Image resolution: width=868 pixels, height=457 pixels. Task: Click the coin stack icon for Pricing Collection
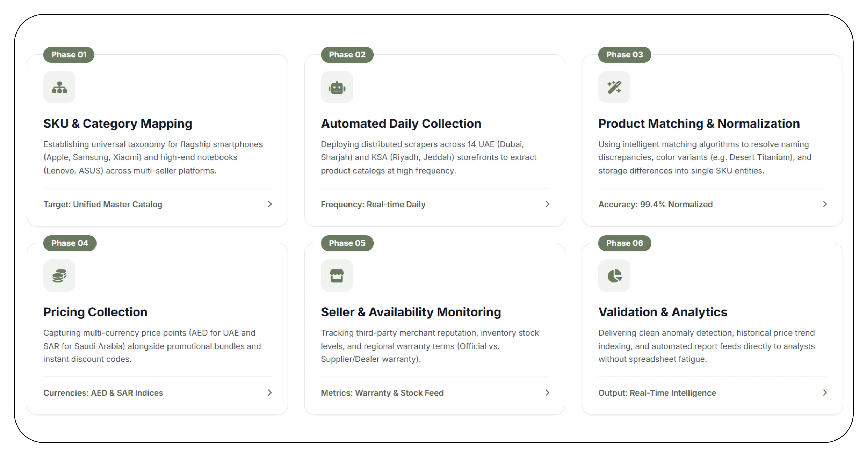click(x=59, y=276)
